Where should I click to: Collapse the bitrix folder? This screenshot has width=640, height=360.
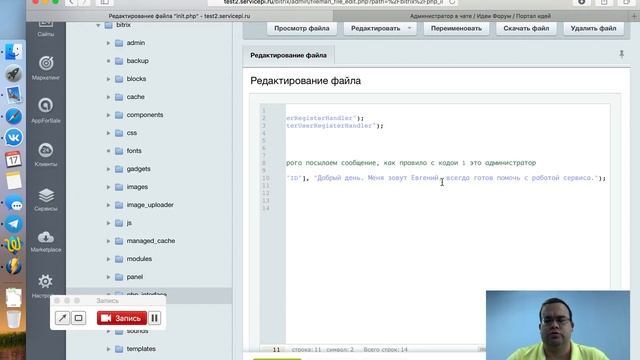[x=98, y=25]
